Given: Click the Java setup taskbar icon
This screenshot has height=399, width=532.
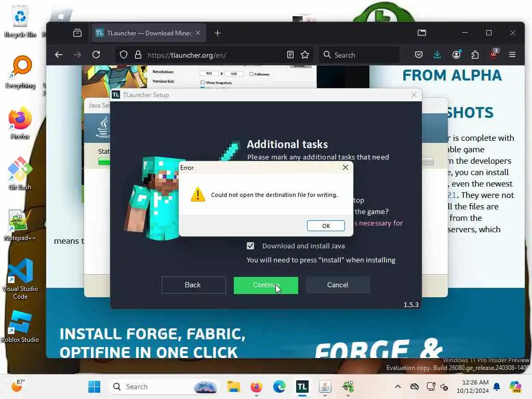Looking at the screenshot, I should pos(325,387).
